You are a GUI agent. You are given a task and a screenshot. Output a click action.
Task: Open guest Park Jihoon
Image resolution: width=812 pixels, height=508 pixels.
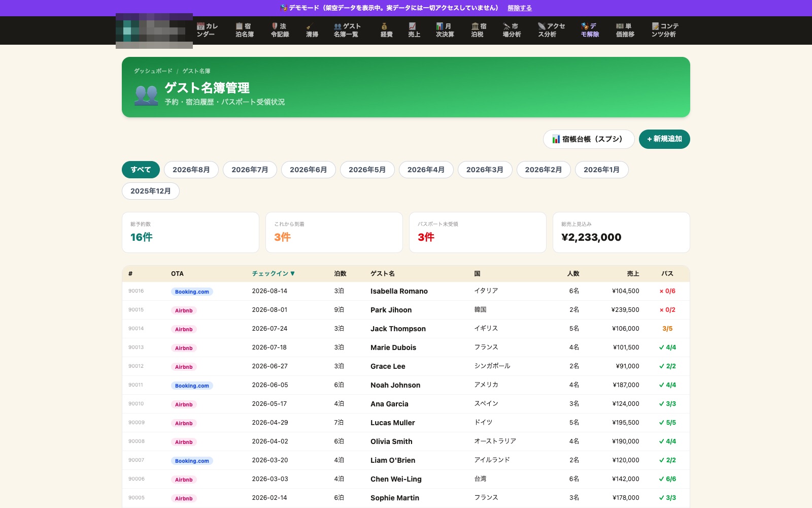[x=391, y=310]
